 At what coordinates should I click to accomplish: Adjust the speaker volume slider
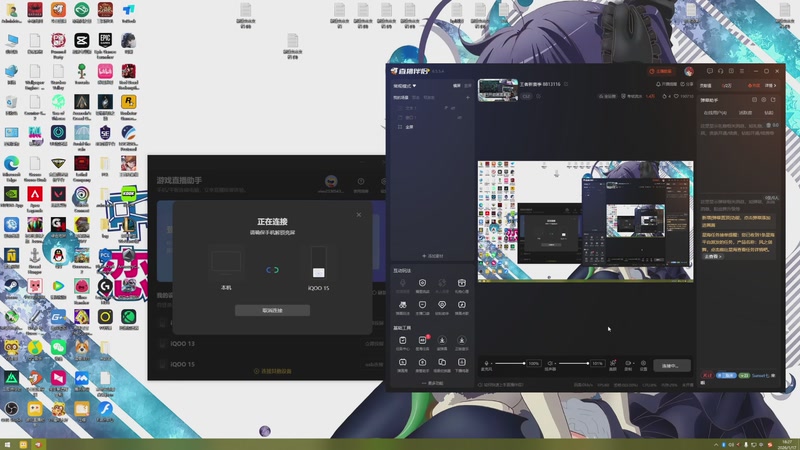pos(573,363)
